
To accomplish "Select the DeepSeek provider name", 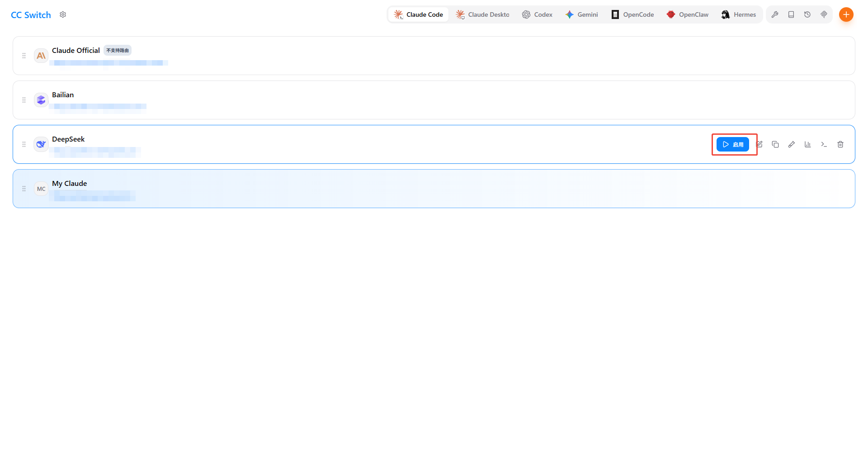I will (x=68, y=139).
